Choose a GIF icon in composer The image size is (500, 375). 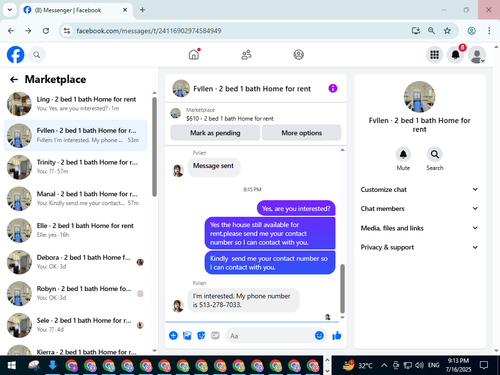(215, 335)
